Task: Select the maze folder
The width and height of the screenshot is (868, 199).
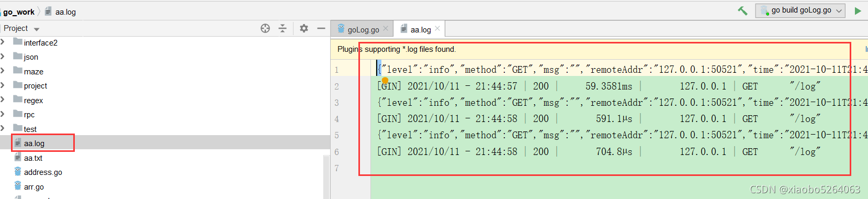Action: (33, 71)
